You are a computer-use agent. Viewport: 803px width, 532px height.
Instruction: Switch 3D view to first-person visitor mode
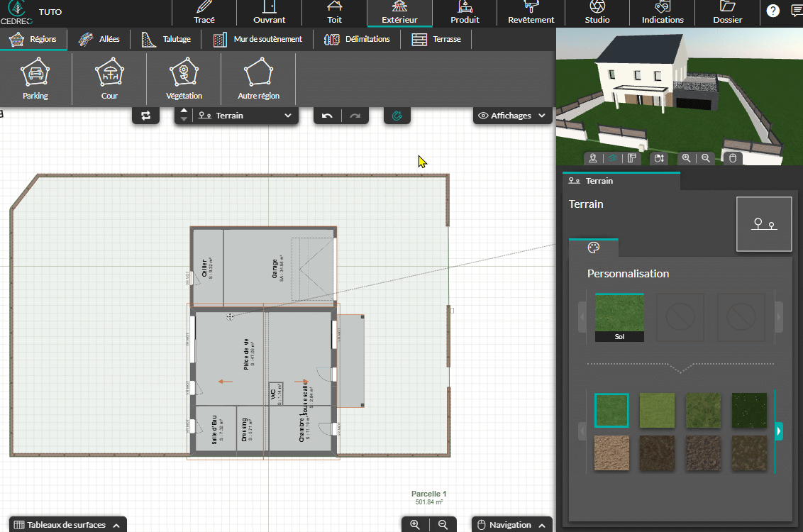tap(593, 158)
